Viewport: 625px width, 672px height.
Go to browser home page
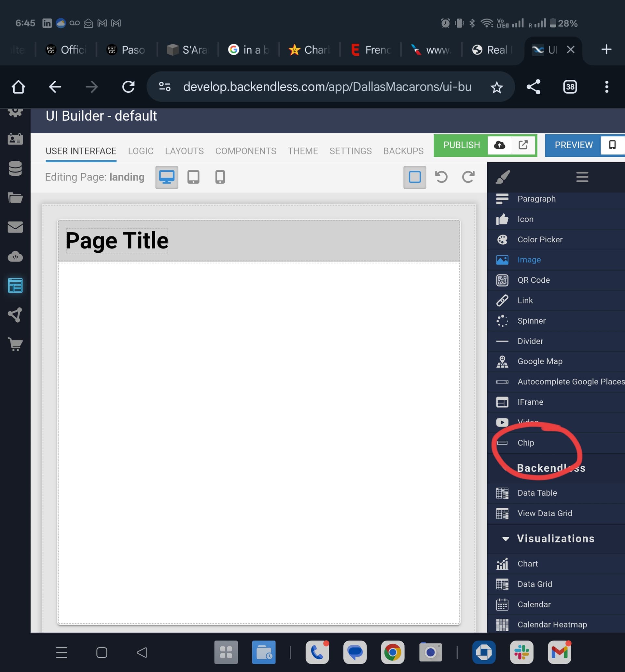pyautogui.click(x=18, y=87)
